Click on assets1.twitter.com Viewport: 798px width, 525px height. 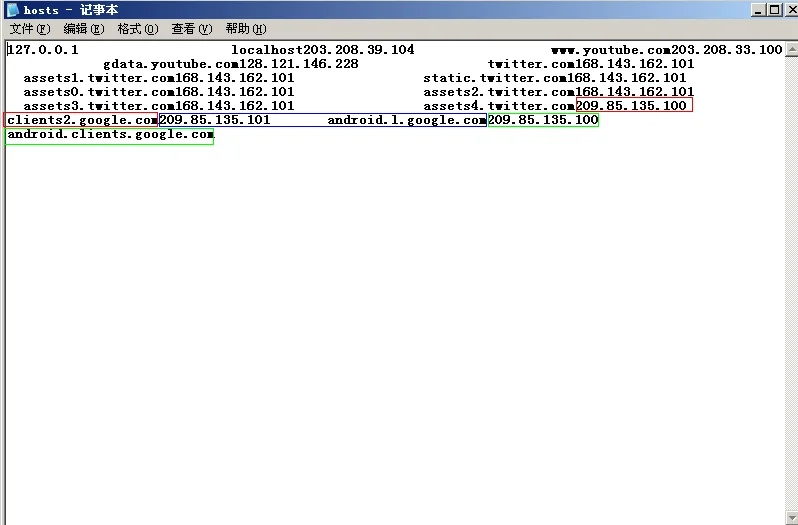[x=99, y=78]
